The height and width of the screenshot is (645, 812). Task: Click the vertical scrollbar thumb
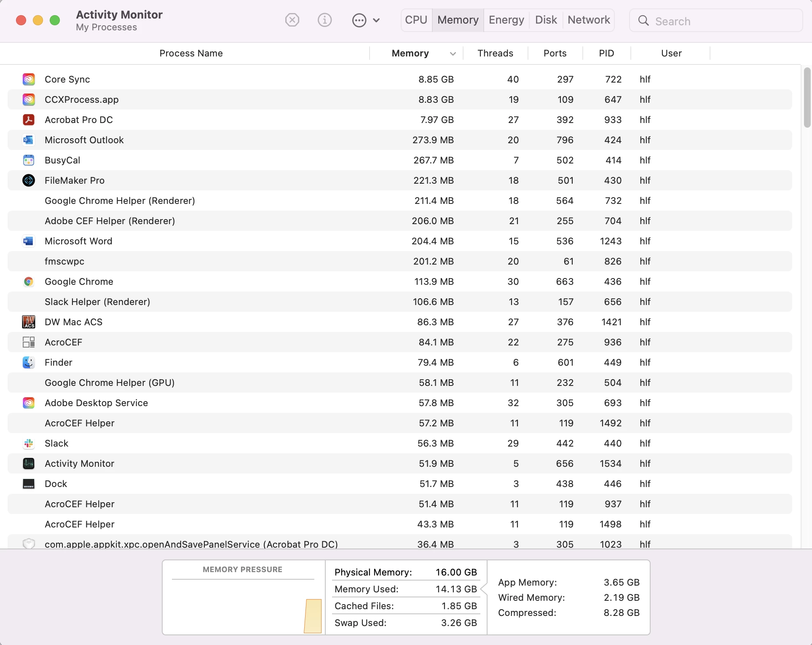807,98
